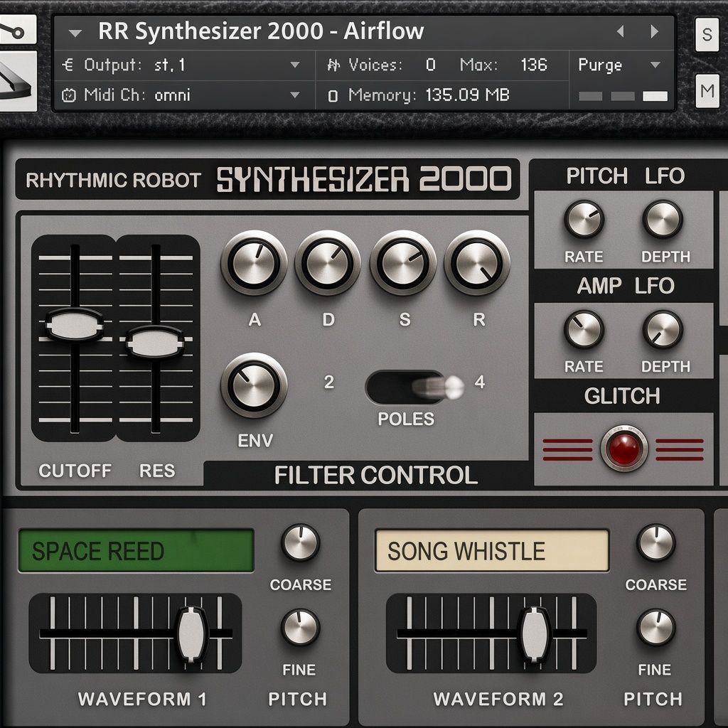Click the Filter Control label
Viewport: 728px width, 728px height.
(x=375, y=476)
